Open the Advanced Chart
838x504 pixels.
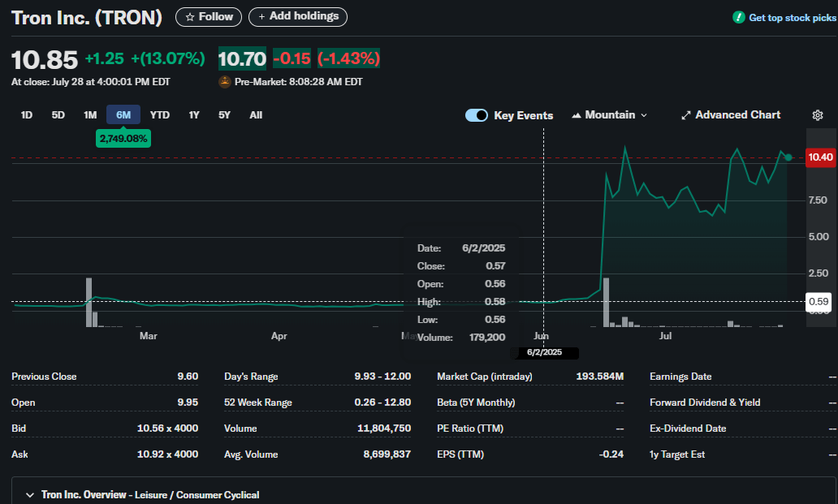[x=731, y=114]
